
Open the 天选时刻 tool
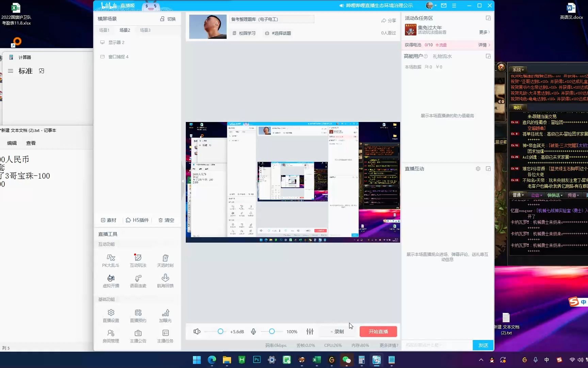tap(165, 261)
